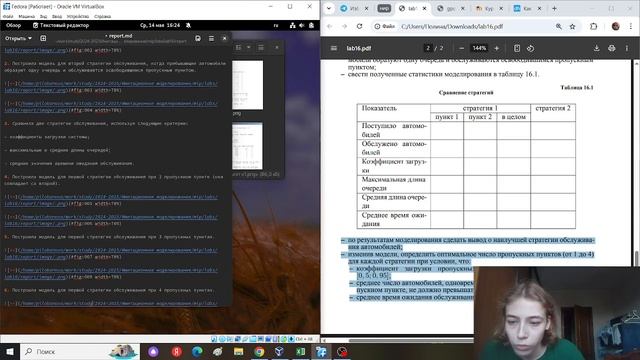Image resolution: width=640 pixels, height=360 pixels.
Task: Open Chrome profile avatar
Action: [616, 26]
